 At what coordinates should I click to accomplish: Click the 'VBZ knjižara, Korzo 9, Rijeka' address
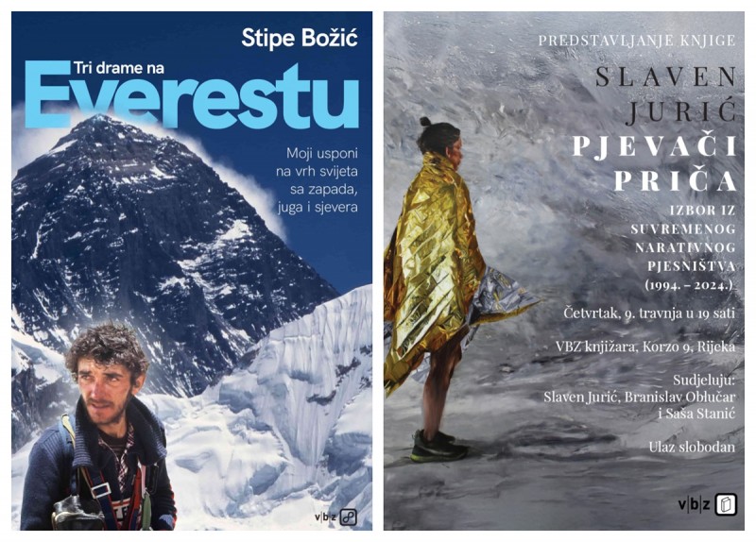pyautogui.click(x=645, y=347)
